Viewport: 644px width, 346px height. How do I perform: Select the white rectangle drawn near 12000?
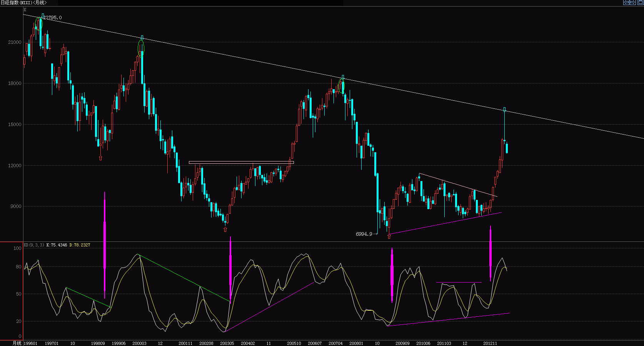pos(241,163)
